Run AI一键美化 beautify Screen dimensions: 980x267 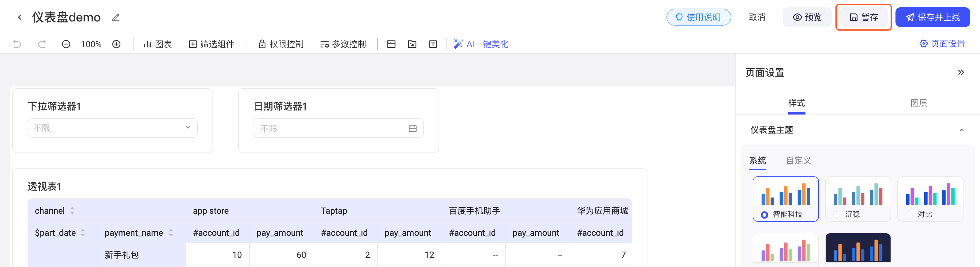[481, 44]
